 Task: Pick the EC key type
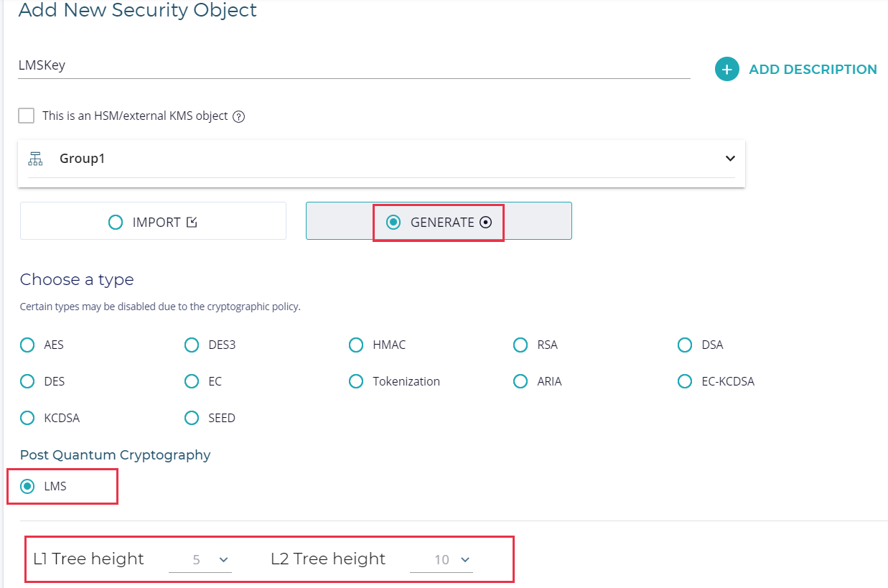pos(192,381)
